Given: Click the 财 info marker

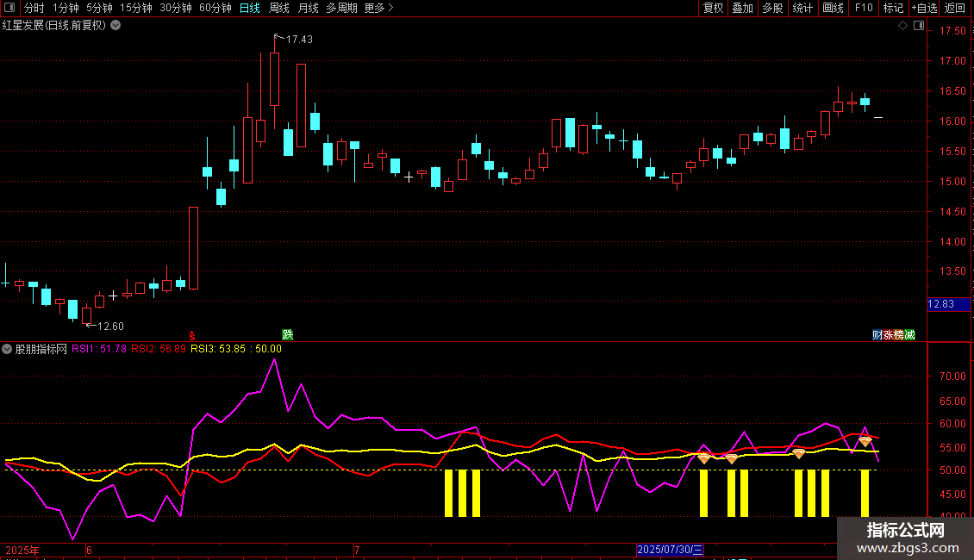Looking at the screenshot, I should pyautogui.click(x=877, y=334).
